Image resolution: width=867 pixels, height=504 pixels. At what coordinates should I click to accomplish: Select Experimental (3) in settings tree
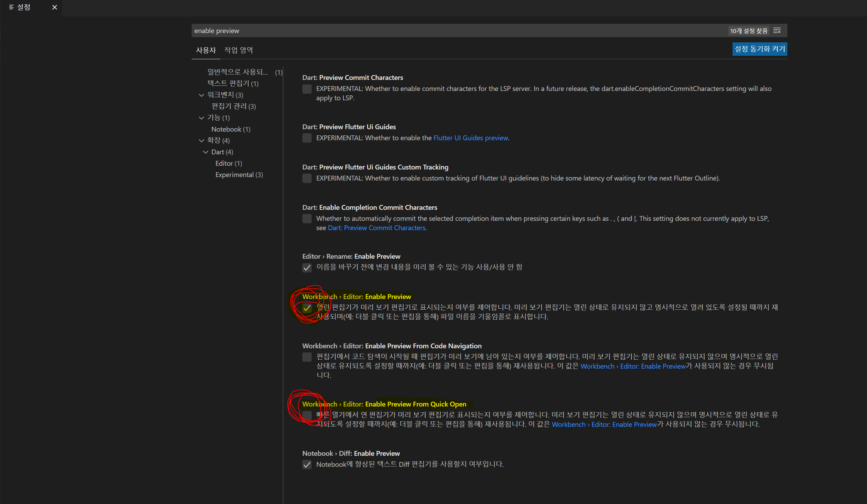coord(239,175)
